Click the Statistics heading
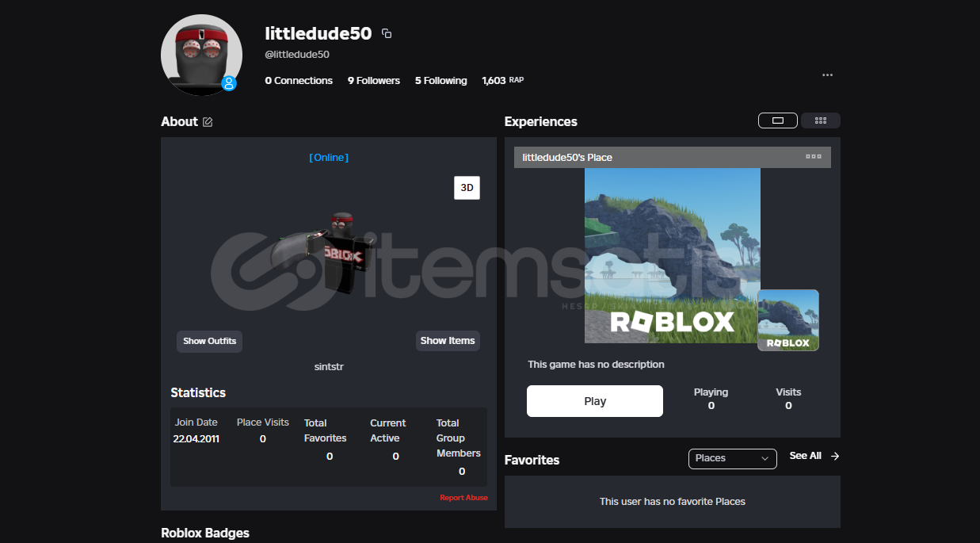Screen dimensions: 980x543 pos(198,392)
